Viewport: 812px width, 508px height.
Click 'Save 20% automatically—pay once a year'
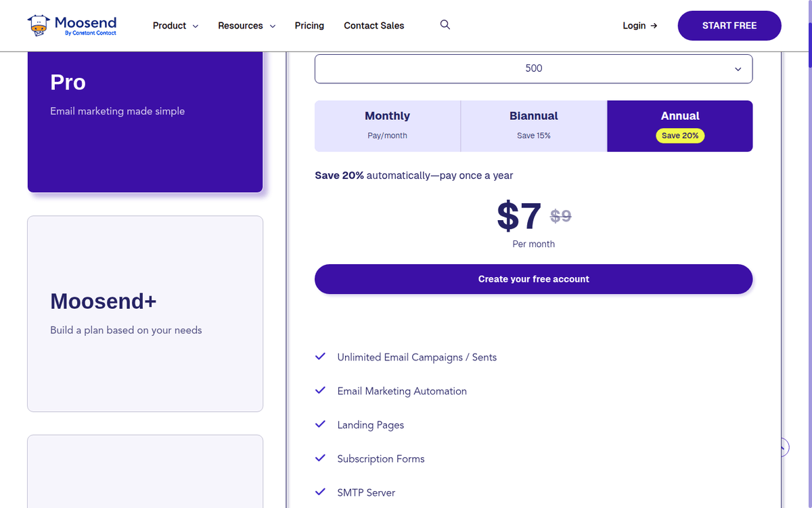(x=414, y=175)
